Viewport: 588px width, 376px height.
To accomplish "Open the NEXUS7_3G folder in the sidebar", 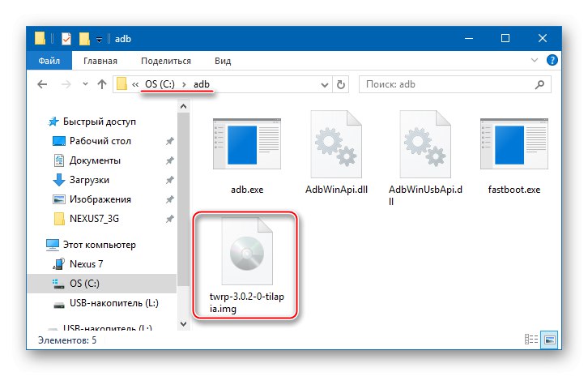I will (94, 219).
